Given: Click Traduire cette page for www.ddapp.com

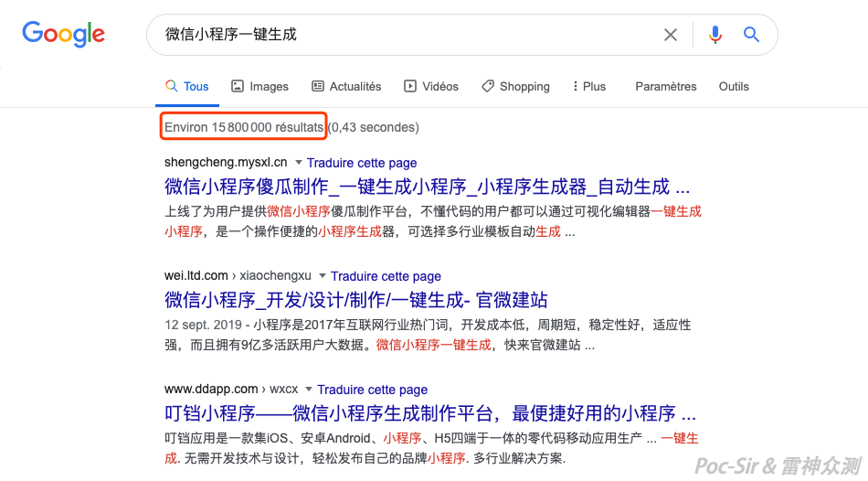Looking at the screenshot, I should pos(373,390).
